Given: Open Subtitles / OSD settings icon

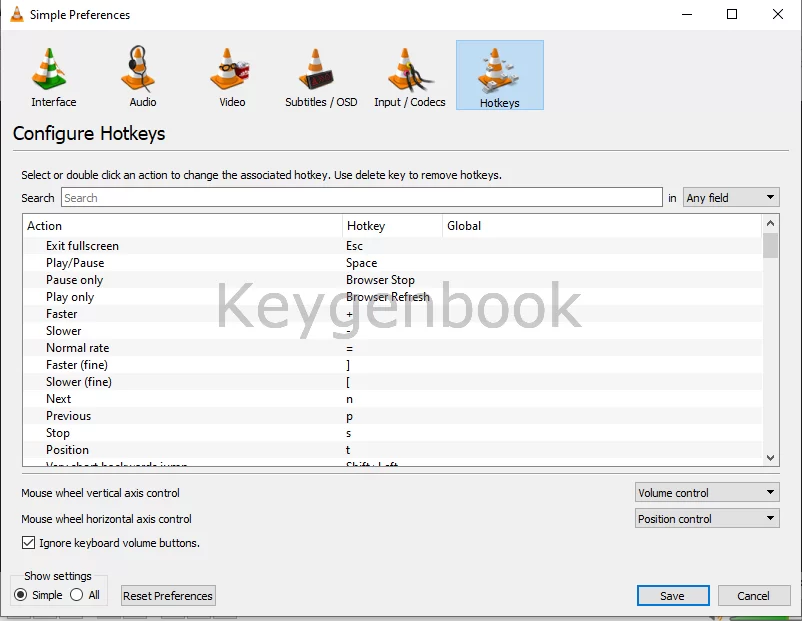Looking at the screenshot, I should pos(320,70).
